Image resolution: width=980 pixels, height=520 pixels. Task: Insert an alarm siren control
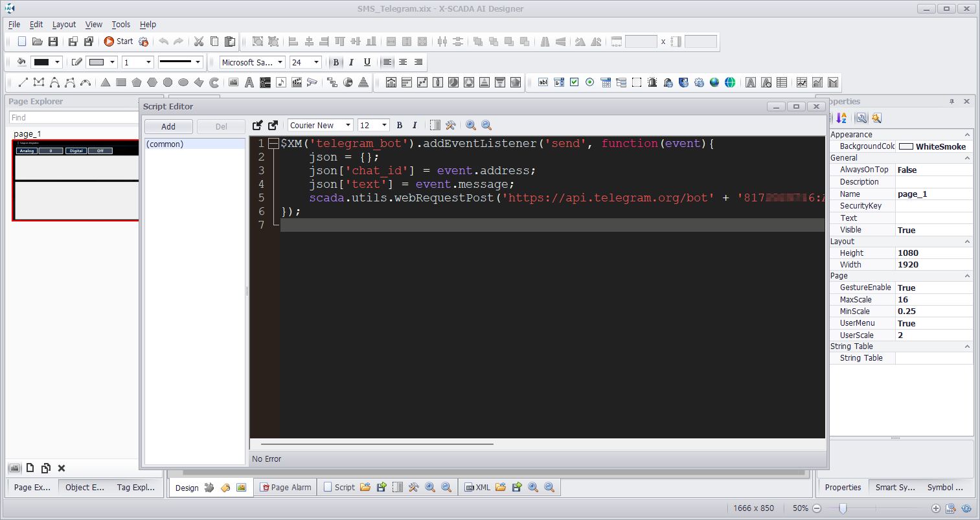(652, 82)
